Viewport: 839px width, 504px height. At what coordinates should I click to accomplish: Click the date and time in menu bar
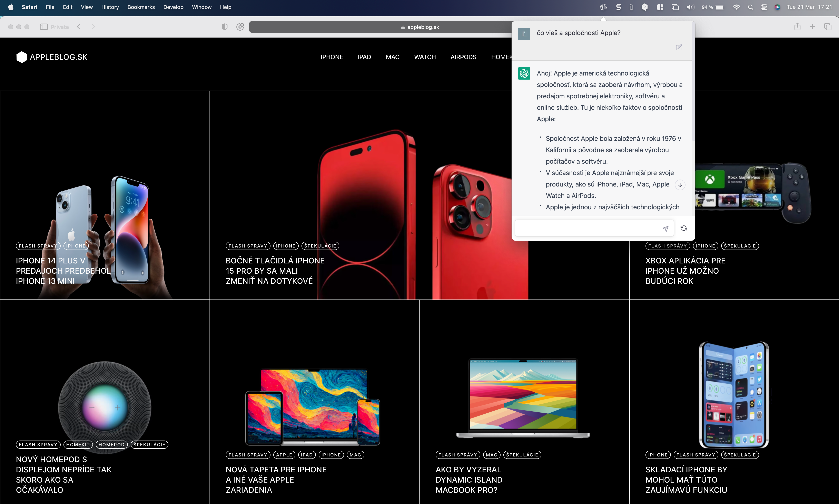pos(809,7)
